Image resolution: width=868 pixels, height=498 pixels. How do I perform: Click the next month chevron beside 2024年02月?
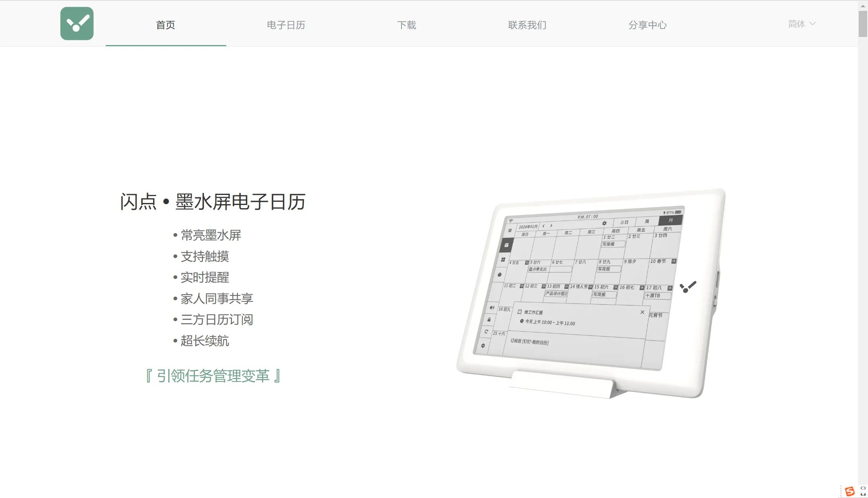551,226
